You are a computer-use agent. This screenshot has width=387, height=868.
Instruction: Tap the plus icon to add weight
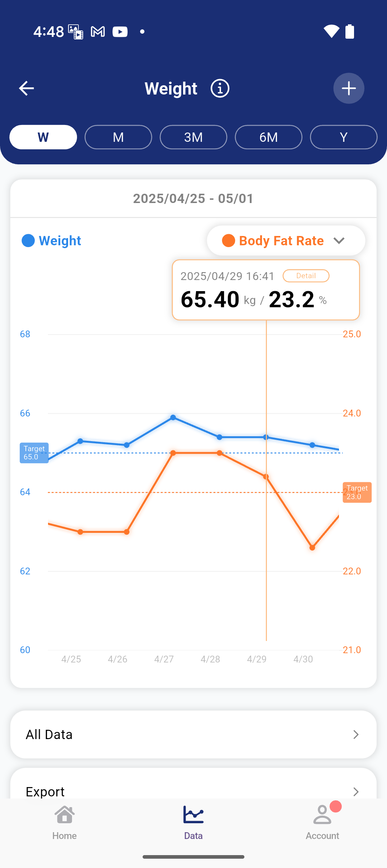click(x=349, y=88)
